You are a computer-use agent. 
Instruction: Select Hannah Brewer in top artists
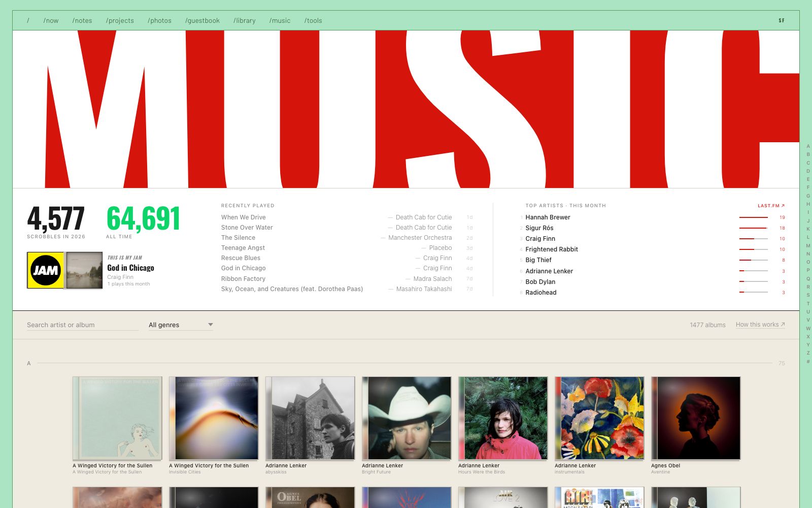click(x=548, y=217)
